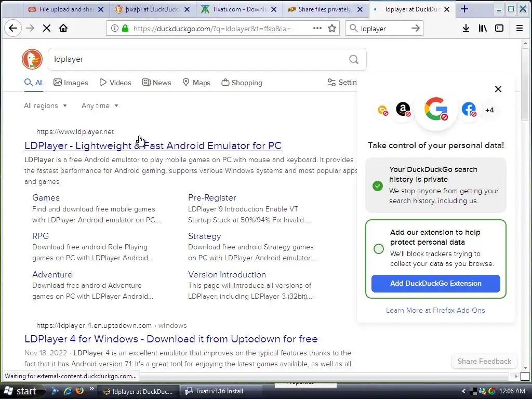Expand the All regions dropdown
Image resolution: width=532 pixels, height=399 pixels.
coord(46,106)
